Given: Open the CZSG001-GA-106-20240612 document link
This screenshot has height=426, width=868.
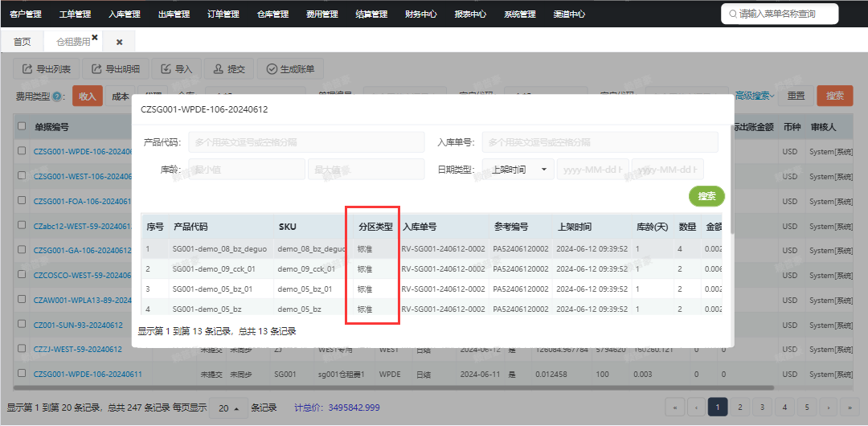Looking at the screenshot, I should (x=83, y=251).
